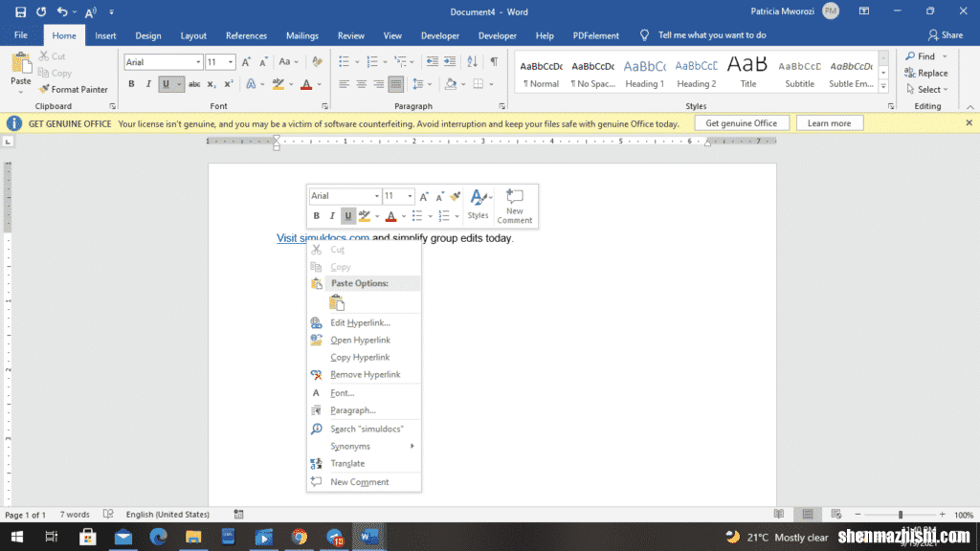Click the Undo arrow in the title bar
Image resolution: width=980 pixels, height=551 pixels.
click(62, 11)
